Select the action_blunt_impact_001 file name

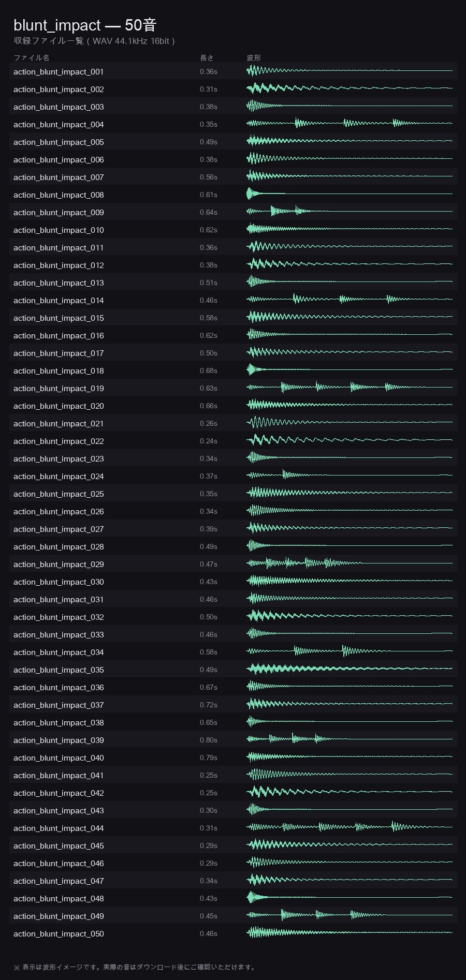[59, 72]
